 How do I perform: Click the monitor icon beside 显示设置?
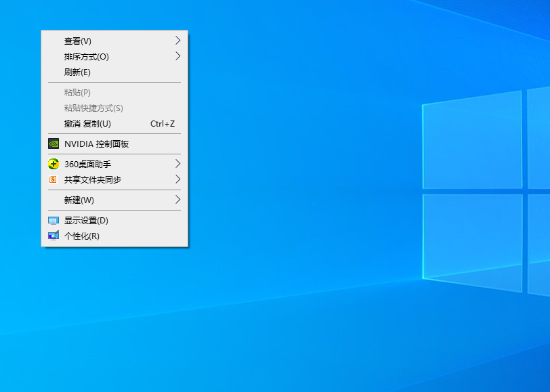(54, 220)
